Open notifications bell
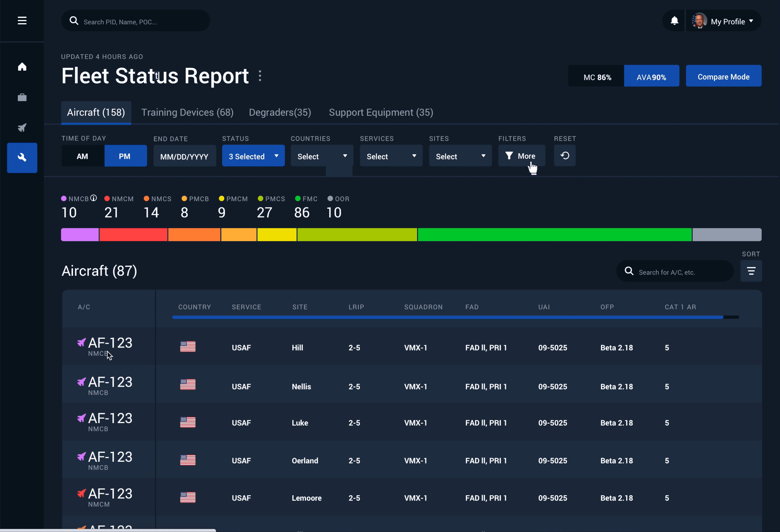 click(x=674, y=21)
